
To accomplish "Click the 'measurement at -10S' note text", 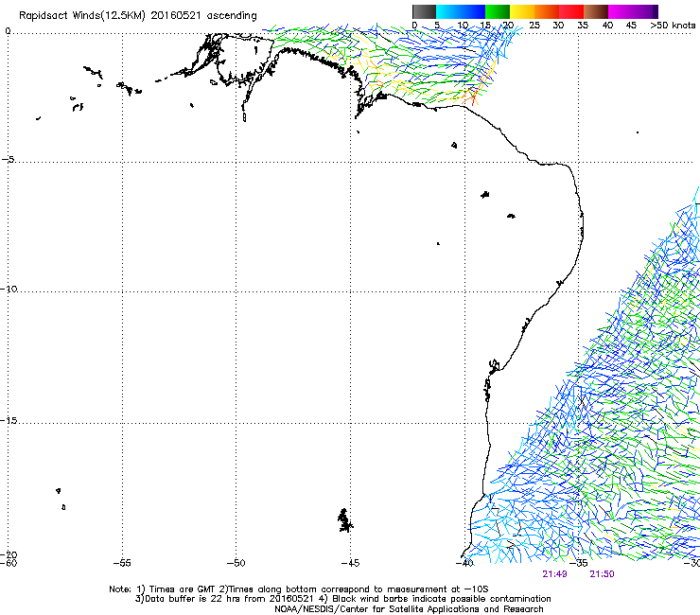I will 439,589.
